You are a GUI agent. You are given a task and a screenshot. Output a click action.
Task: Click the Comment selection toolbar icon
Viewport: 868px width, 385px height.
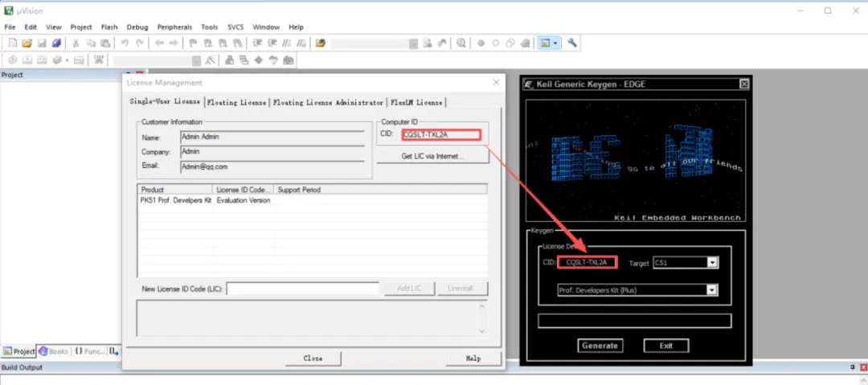[x=286, y=43]
